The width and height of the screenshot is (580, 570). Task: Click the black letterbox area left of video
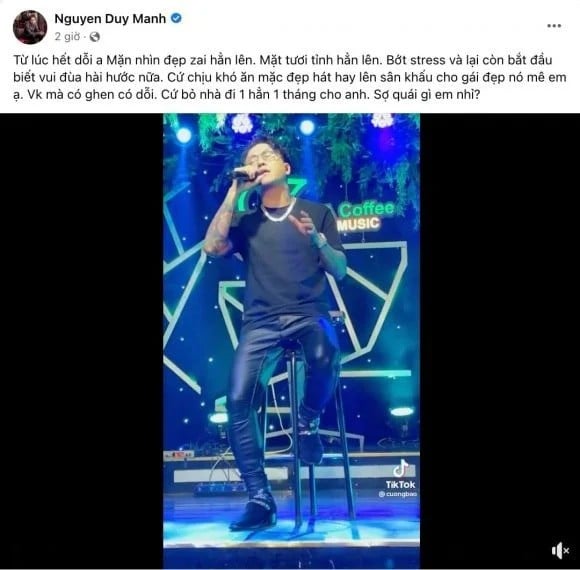point(81,341)
